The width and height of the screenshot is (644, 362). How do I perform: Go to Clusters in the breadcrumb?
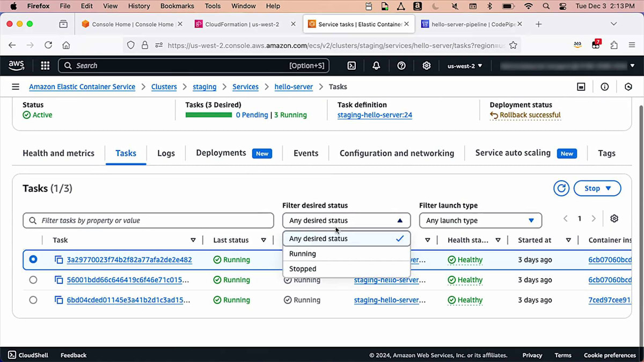[x=164, y=87]
